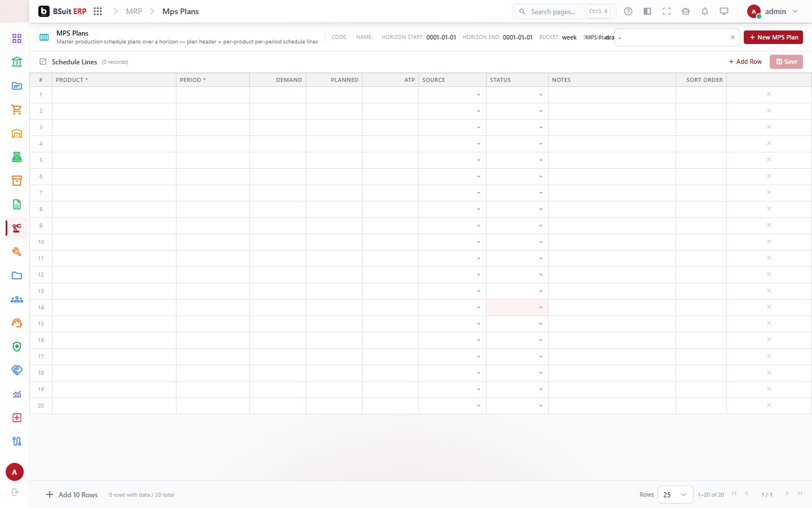Click the New MPS Plan button

tap(773, 37)
